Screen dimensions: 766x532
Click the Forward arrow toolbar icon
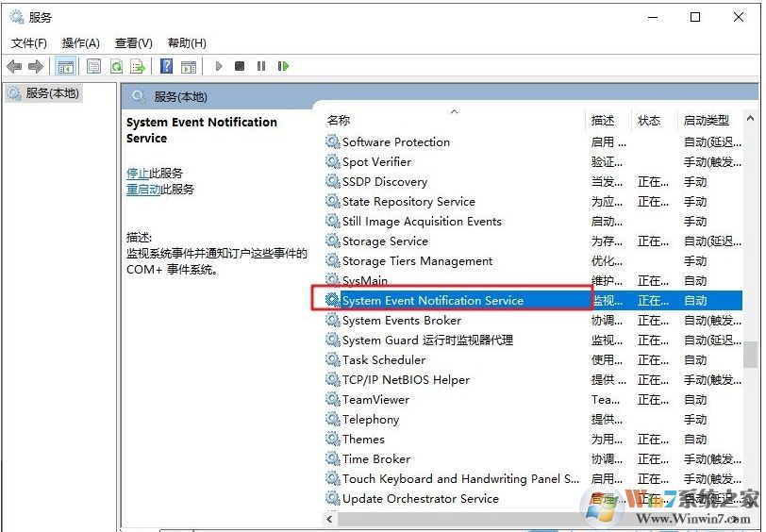pyautogui.click(x=36, y=66)
